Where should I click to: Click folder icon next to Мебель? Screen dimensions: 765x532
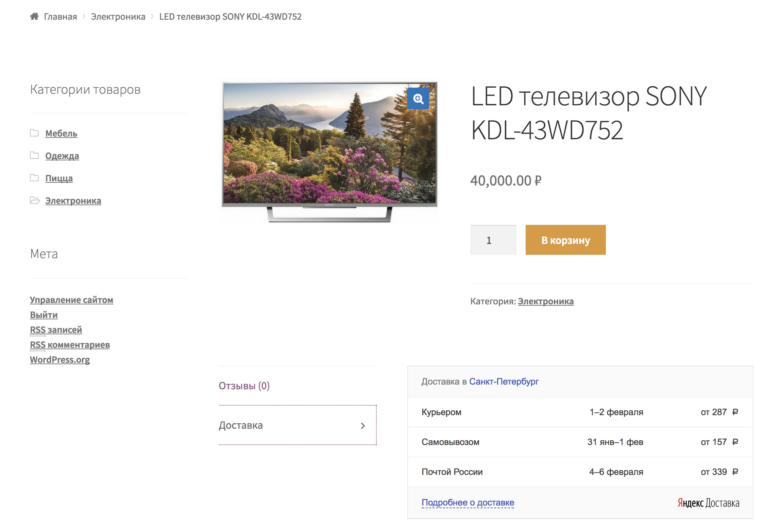click(x=34, y=133)
